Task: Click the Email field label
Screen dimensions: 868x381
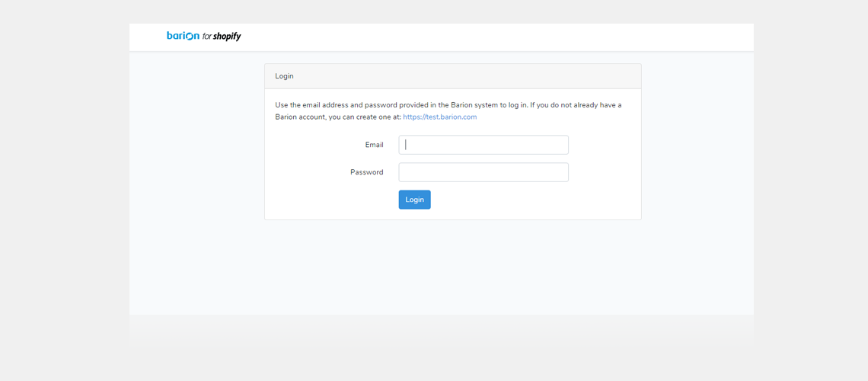Action: 374,145
